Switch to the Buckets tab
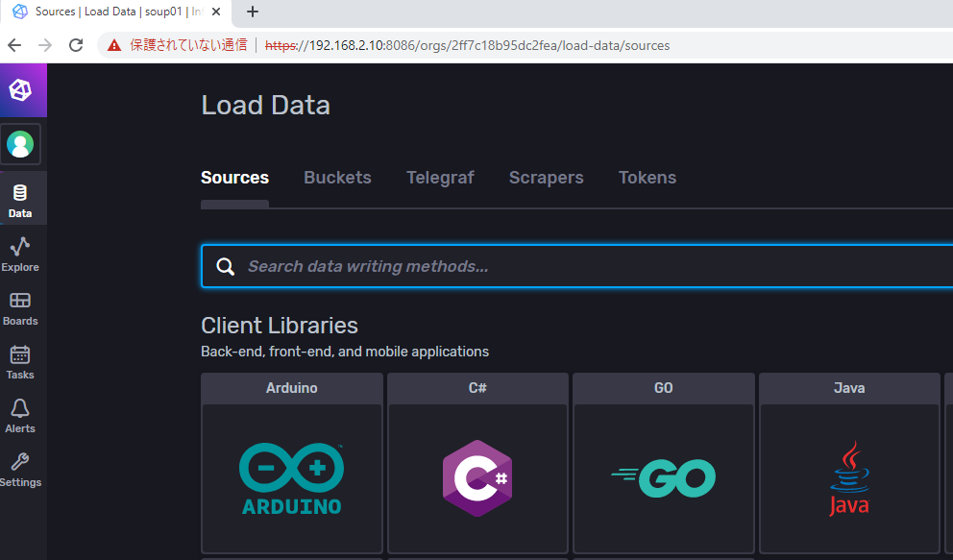This screenshot has height=560, width=953. [x=337, y=178]
